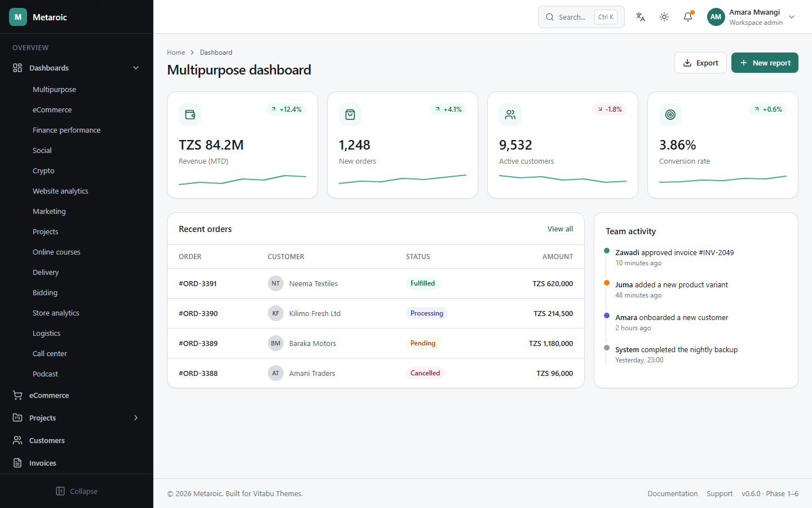
Task: Click the Export button
Action: 700,63
